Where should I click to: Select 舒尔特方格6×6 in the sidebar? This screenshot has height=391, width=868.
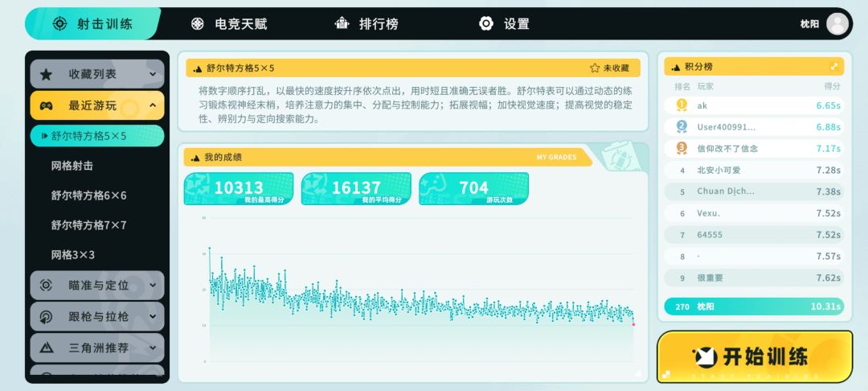click(88, 195)
